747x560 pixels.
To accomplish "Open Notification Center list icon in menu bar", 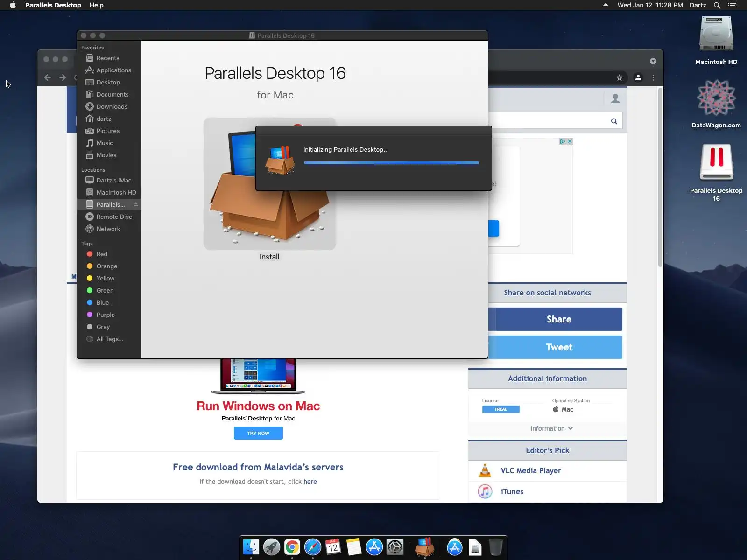I will (732, 5).
